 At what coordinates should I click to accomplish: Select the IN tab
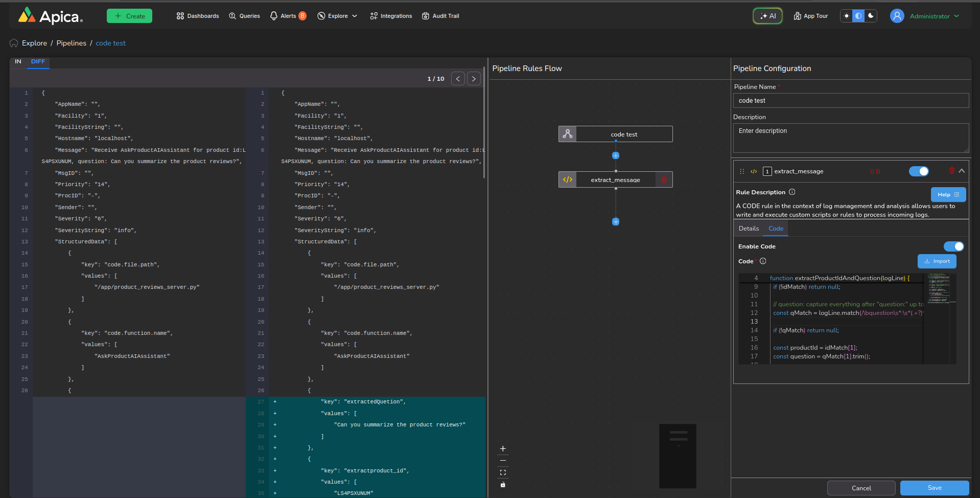(x=18, y=61)
